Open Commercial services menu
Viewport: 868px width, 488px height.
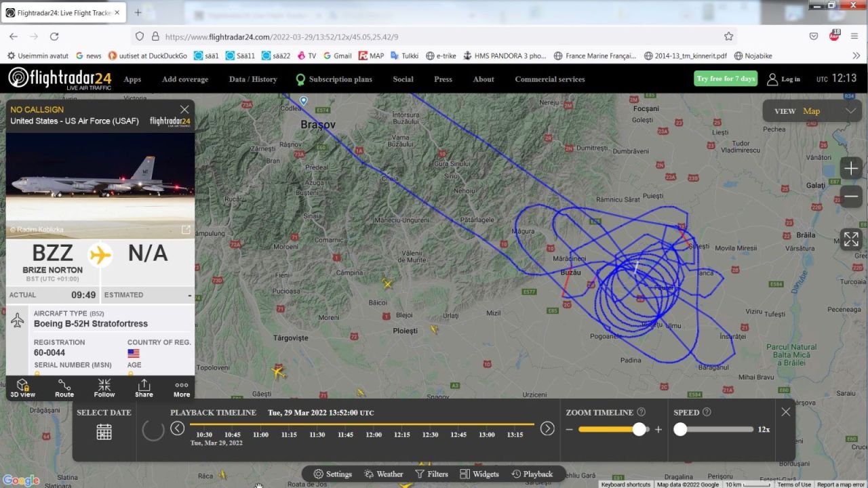point(550,79)
